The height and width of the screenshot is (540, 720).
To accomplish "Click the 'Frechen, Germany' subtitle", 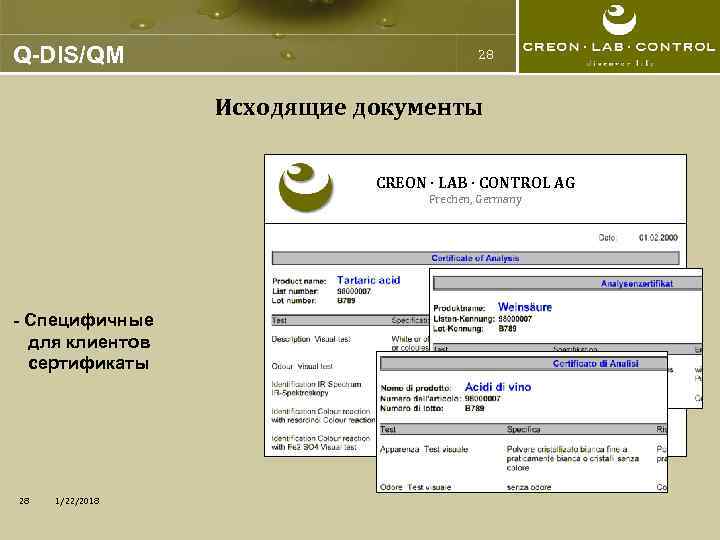I will 475,200.
